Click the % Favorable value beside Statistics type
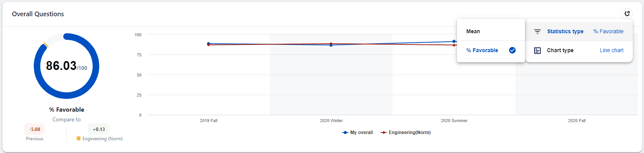 pyautogui.click(x=609, y=31)
